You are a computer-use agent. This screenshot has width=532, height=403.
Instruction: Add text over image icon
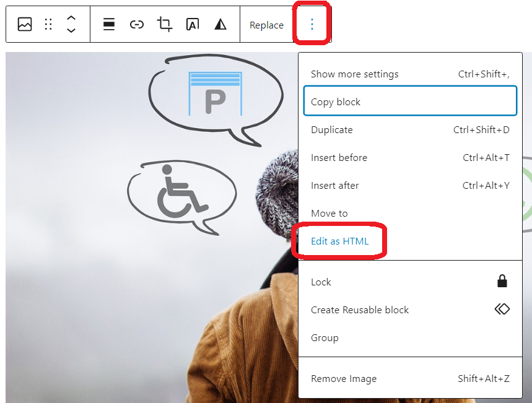tap(193, 24)
